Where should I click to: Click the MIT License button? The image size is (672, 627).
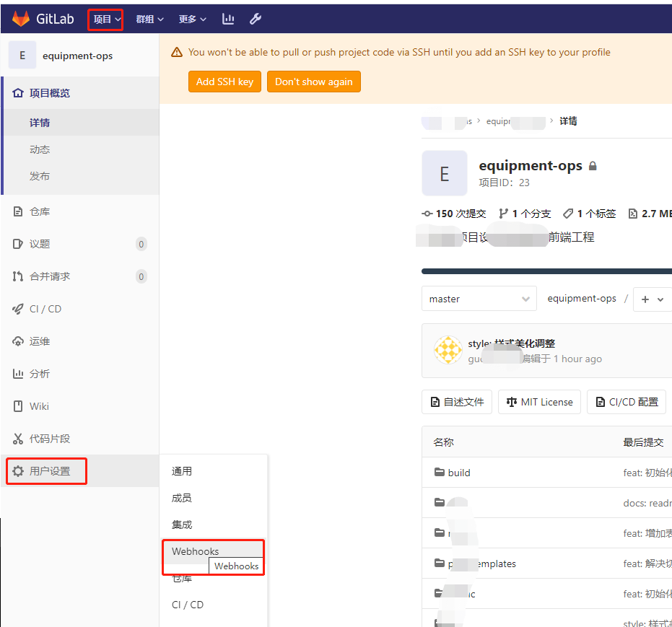(x=539, y=402)
